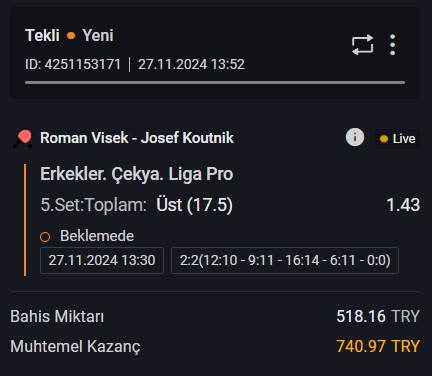The height and width of the screenshot is (376, 432).
Task: Click the orange dot next to Yeni
Action: tap(71, 36)
